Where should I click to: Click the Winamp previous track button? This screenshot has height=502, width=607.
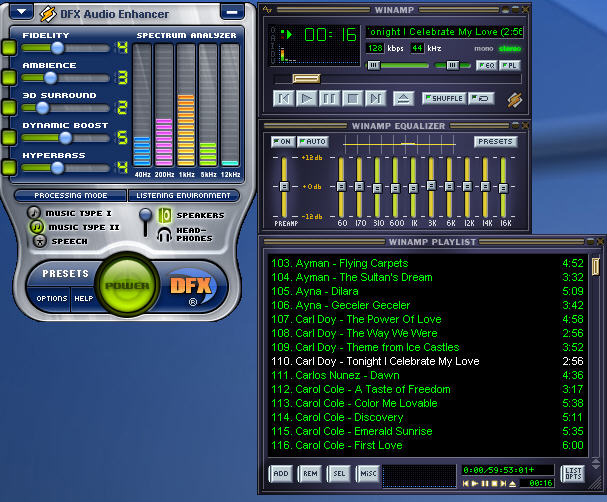283,98
